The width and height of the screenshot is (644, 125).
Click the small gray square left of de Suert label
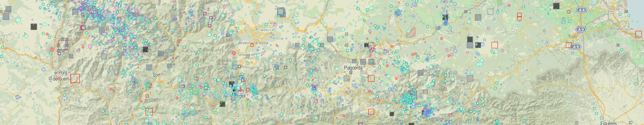(x=51, y=78)
